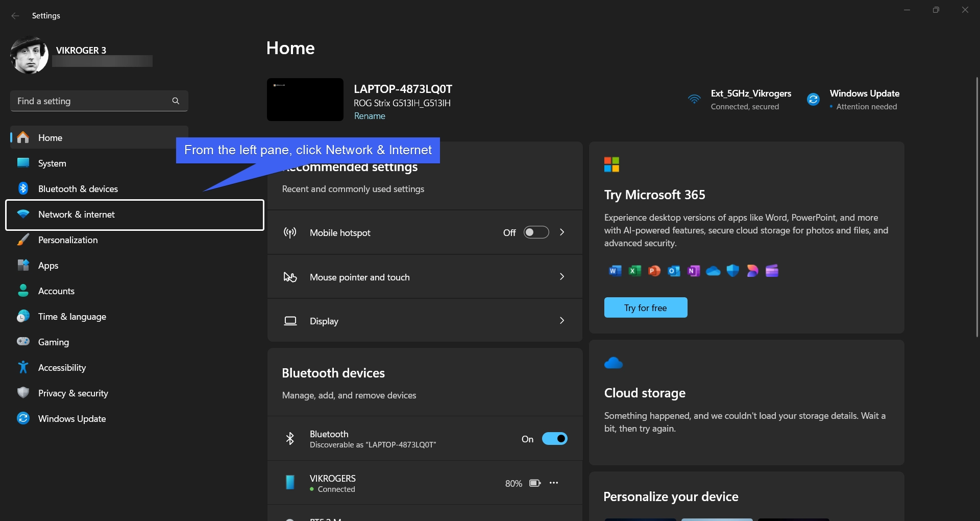Click the Try for free button
The height and width of the screenshot is (521, 980).
tap(646, 307)
